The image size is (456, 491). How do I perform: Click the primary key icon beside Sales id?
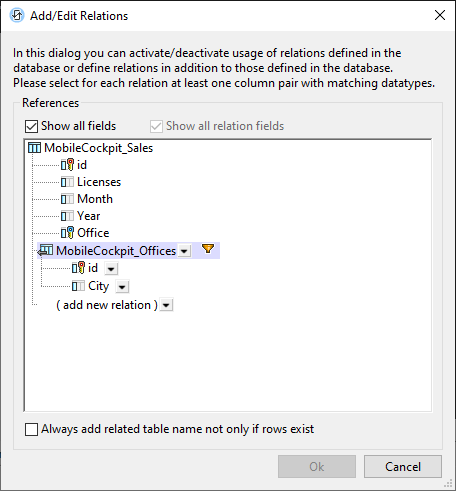click(67, 165)
